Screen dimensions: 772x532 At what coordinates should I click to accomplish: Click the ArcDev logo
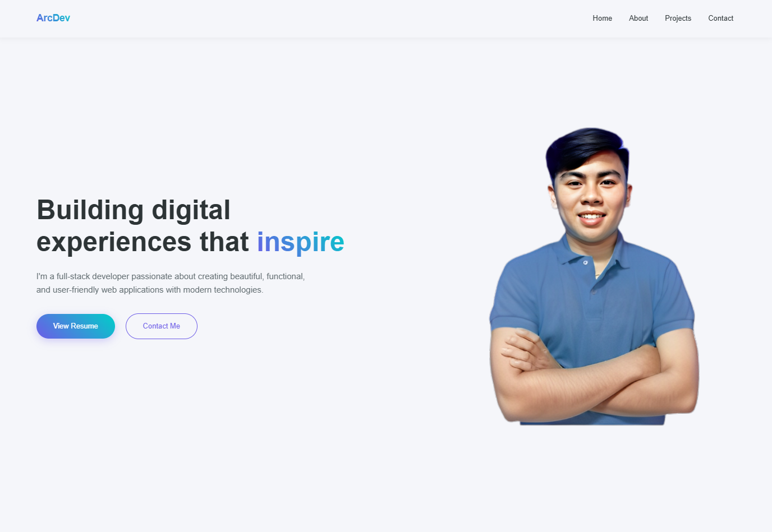[x=53, y=18]
